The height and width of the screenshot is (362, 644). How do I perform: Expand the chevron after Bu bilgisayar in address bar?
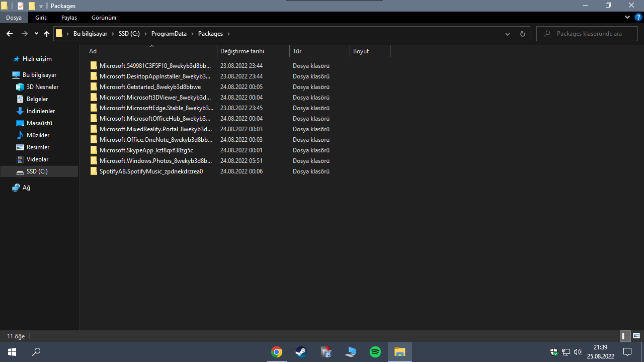point(112,34)
